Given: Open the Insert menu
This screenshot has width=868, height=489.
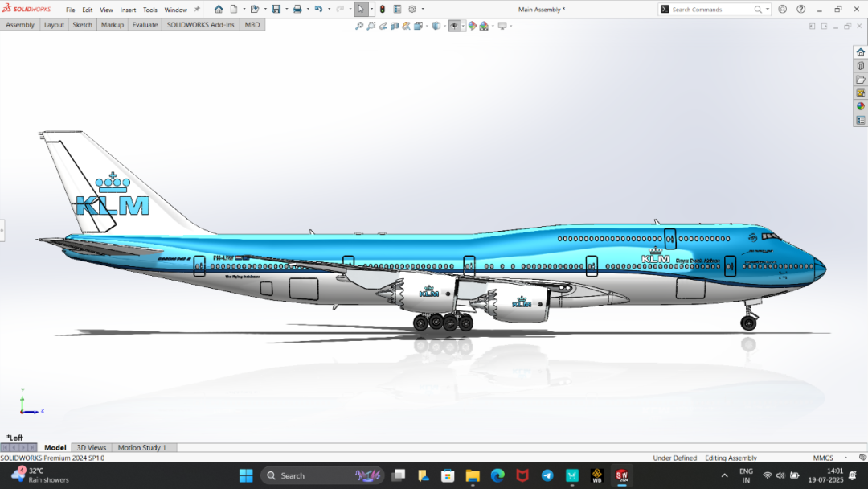Looking at the screenshot, I should click(x=128, y=10).
